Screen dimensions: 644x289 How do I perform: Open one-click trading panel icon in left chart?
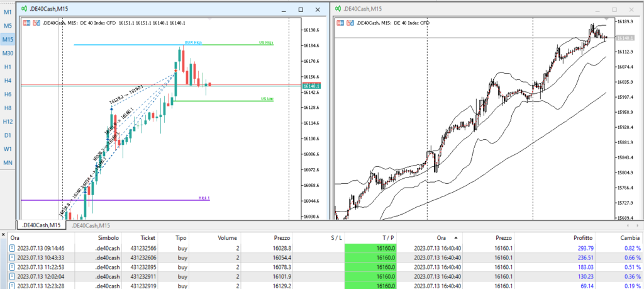pyautogui.click(x=36, y=23)
